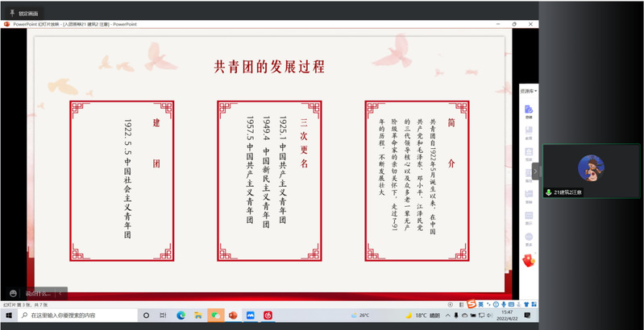Toggle Sogou input language 英 indicator

click(482, 303)
